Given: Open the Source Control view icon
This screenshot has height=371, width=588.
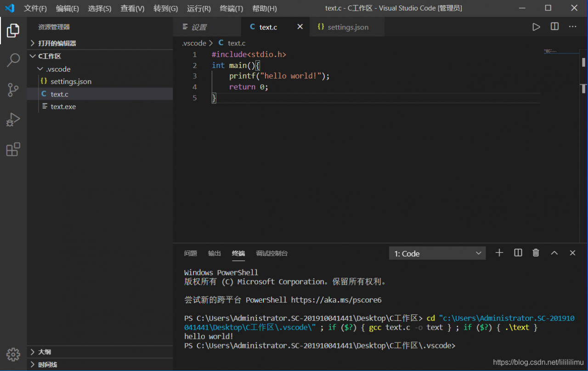Looking at the screenshot, I should pos(13,90).
